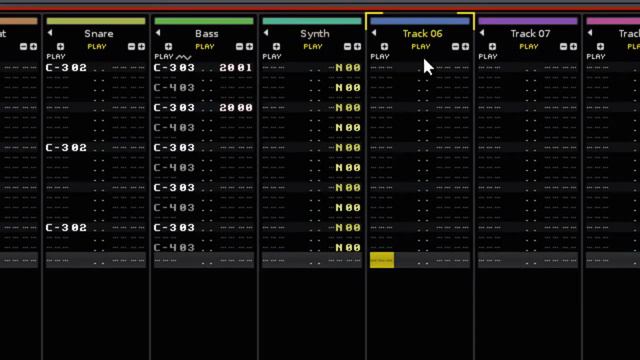Toggle yellow PLAY mute state on Snare track

point(97,47)
